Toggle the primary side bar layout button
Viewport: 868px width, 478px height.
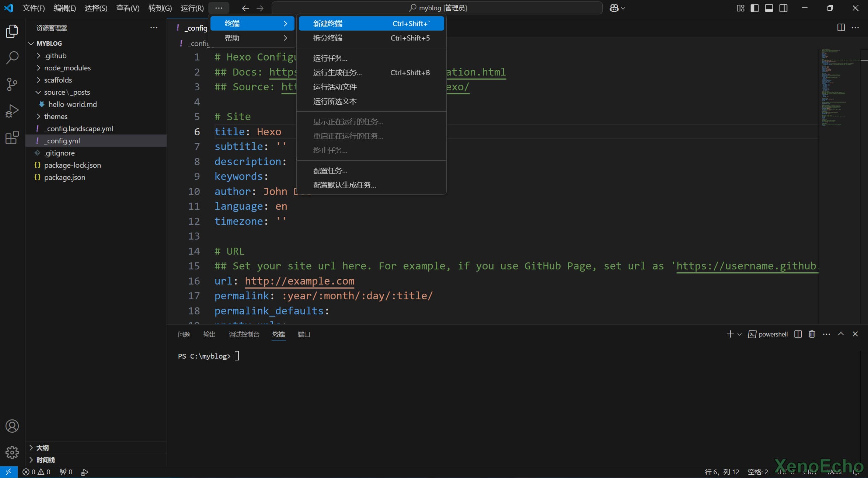pyautogui.click(x=754, y=8)
